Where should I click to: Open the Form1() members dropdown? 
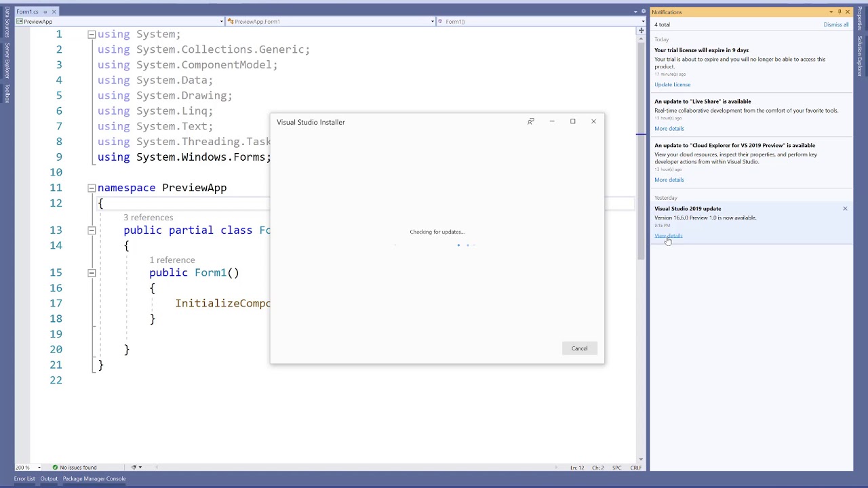point(642,22)
